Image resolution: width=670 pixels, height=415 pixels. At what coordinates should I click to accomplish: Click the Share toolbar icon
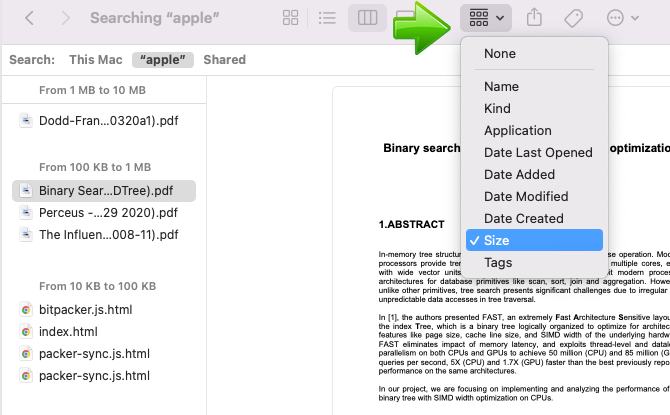pyautogui.click(x=534, y=18)
